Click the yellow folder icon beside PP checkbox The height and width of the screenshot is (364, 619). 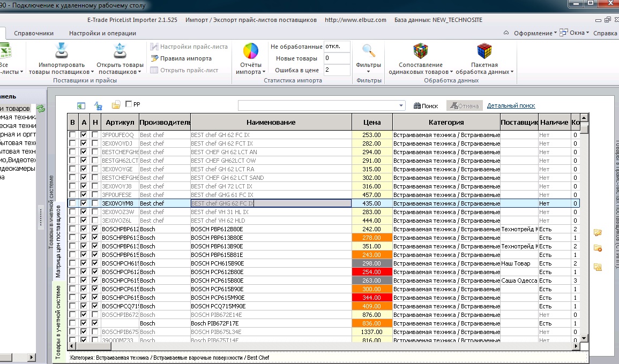(x=116, y=105)
